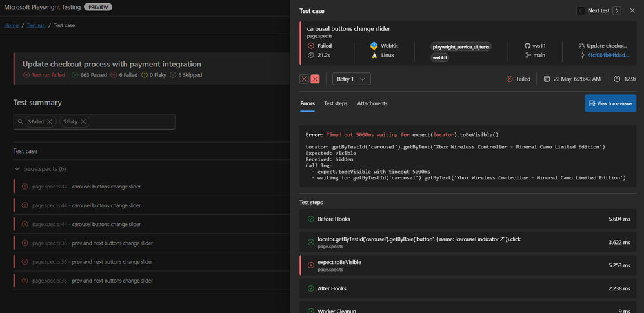Open the commit hash 6fcf084b94fdad link
The width and height of the screenshot is (644, 313).
pos(607,56)
